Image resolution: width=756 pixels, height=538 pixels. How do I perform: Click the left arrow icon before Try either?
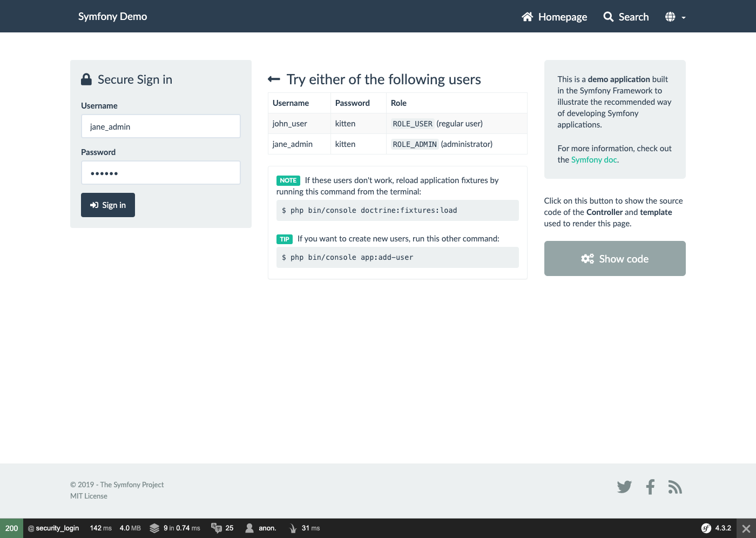tap(274, 79)
